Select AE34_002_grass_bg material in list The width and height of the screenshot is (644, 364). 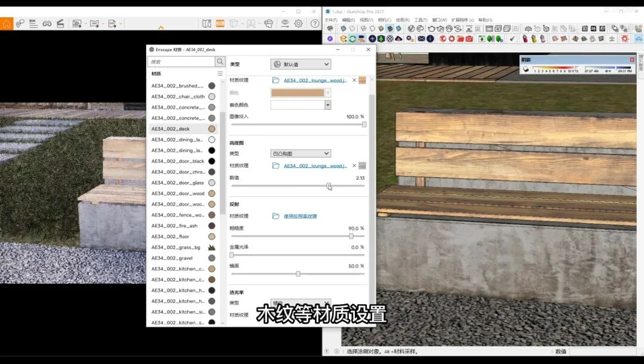[x=177, y=247]
